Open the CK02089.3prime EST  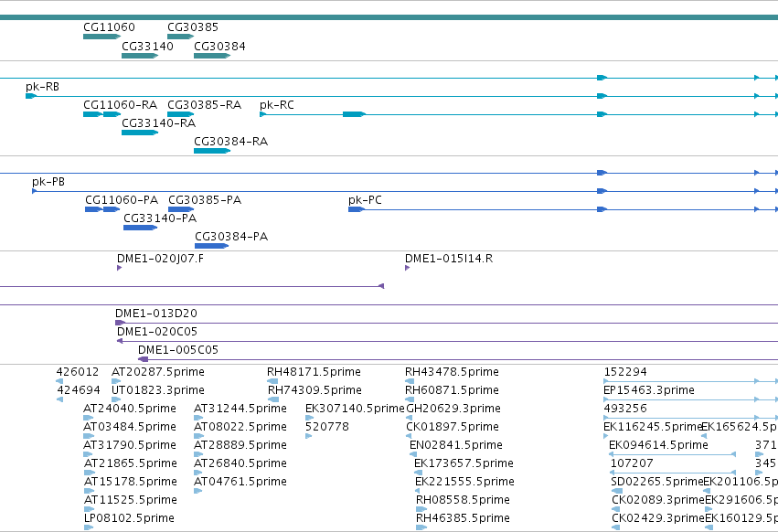pyautogui.click(x=658, y=500)
